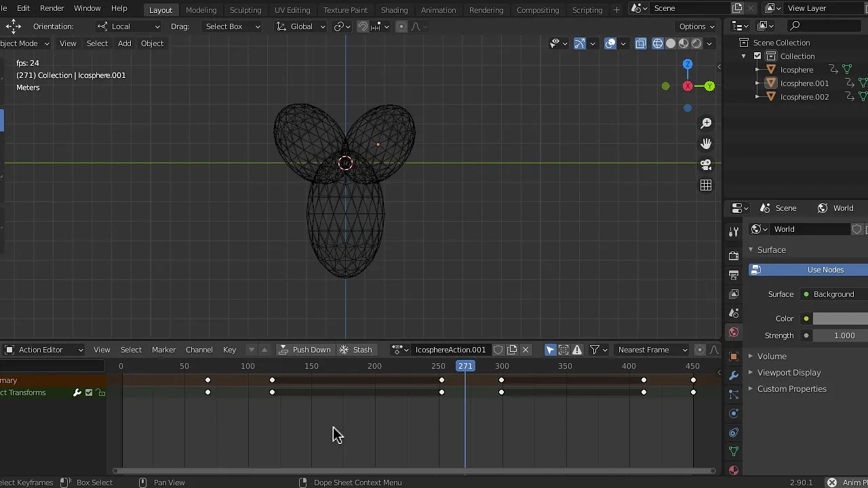The height and width of the screenshot is (488, 868).
Task: Open the Scene properties tab icon
Action: [x=734, y=312]
